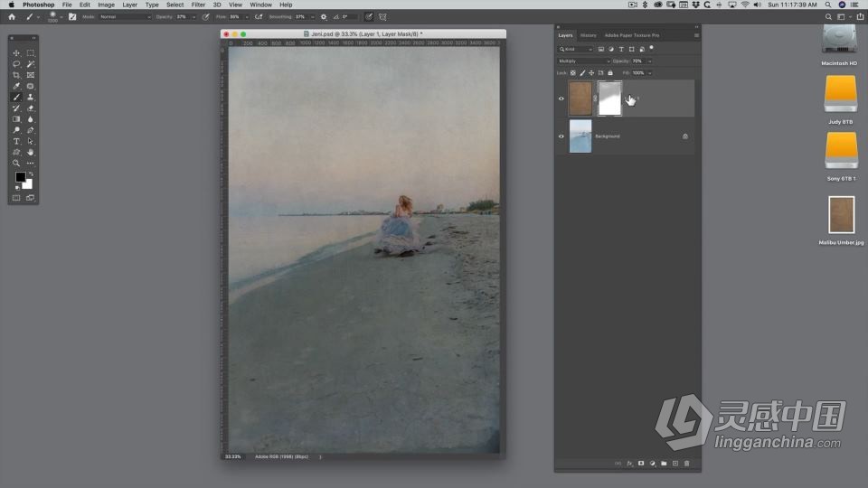Toggle pressure for size button
This screenshot has height=488, width=868.
point(369,16)
